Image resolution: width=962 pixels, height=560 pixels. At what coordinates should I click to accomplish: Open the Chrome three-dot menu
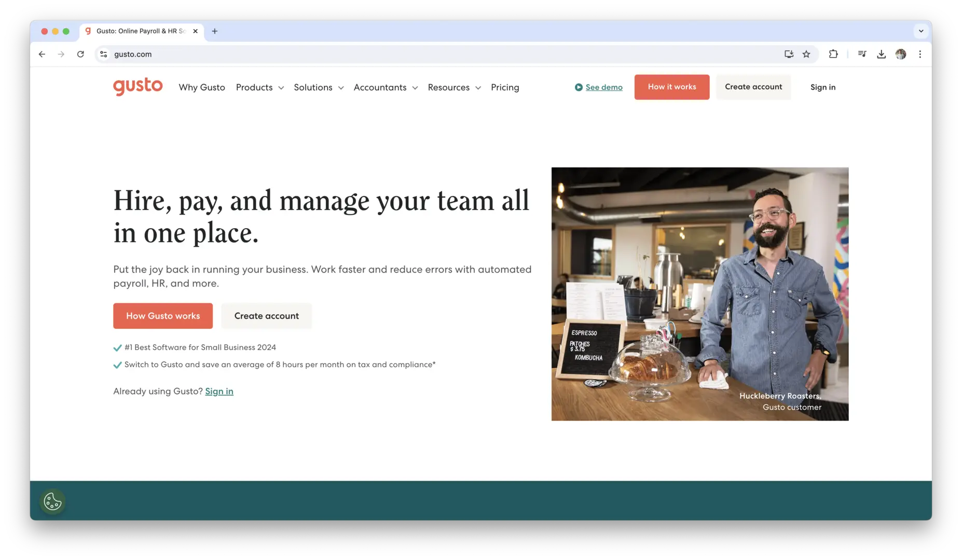[920, 54]
